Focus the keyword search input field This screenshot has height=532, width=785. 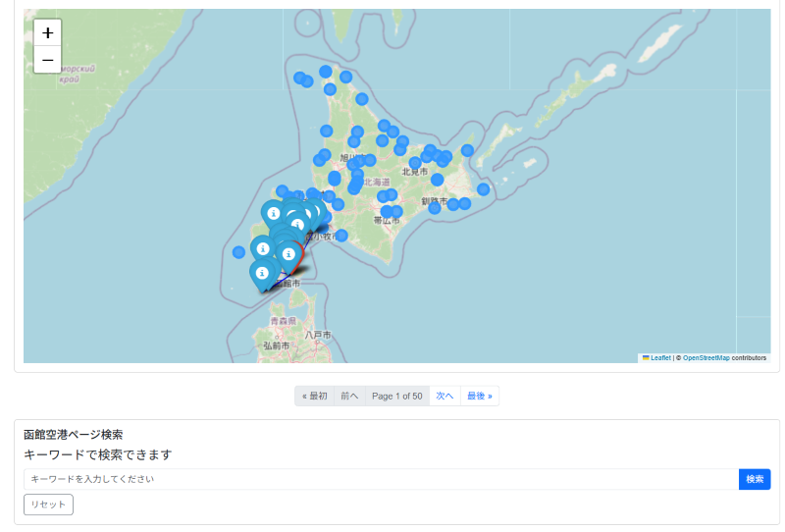(x=381, y=479)
